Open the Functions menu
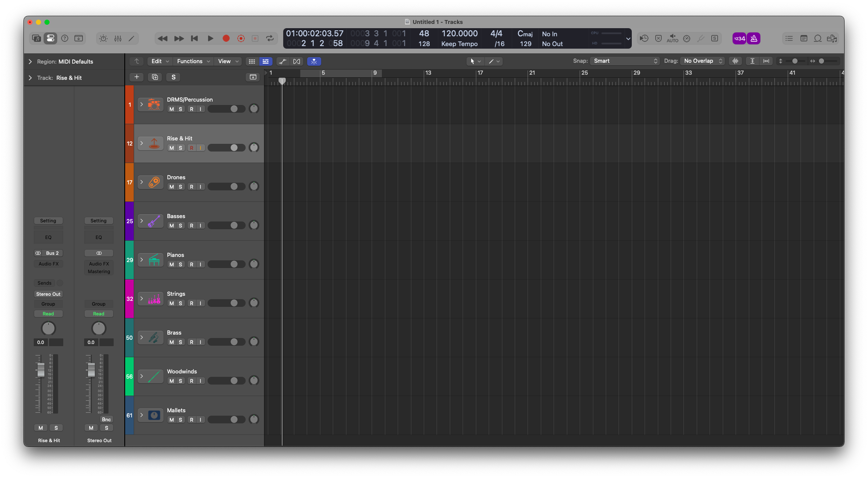 (194, 61)
